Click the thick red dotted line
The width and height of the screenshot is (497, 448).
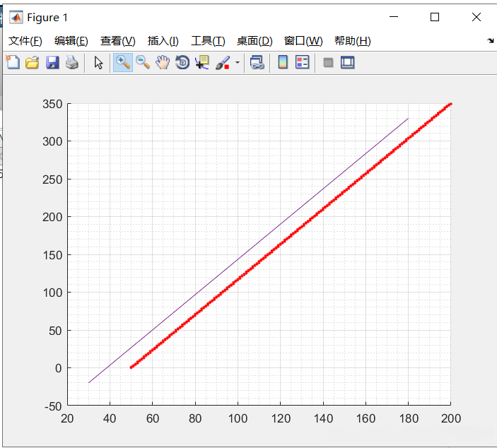[x=291, y=235]
